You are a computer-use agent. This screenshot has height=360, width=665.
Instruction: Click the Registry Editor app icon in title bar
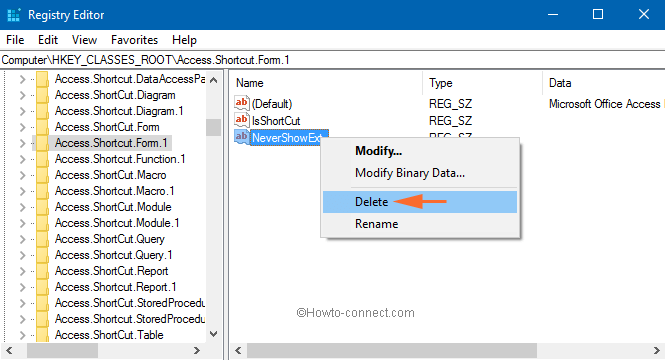14,15
